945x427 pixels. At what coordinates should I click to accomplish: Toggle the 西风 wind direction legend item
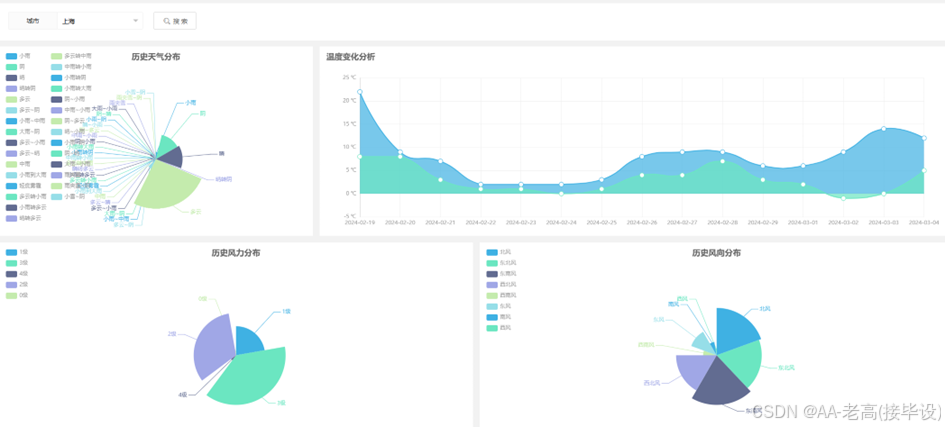point(499,328)
